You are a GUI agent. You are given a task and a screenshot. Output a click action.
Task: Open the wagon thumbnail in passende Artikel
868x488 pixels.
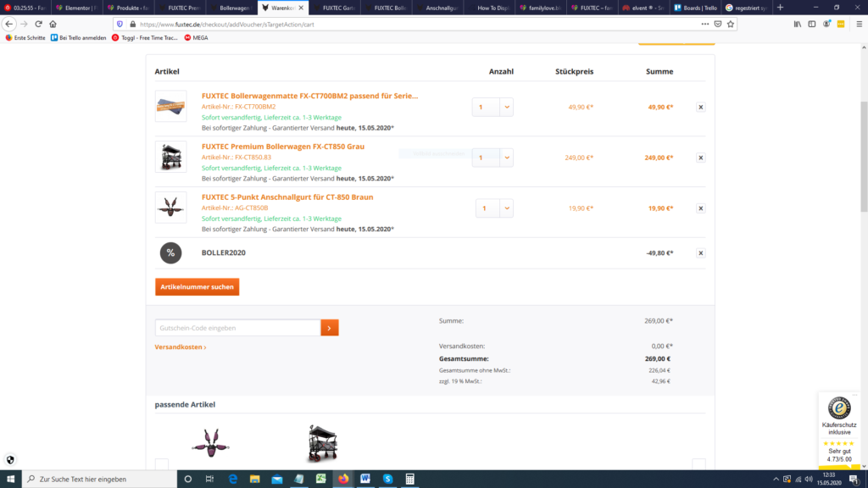pyautogui.click(x=323, y=443)
